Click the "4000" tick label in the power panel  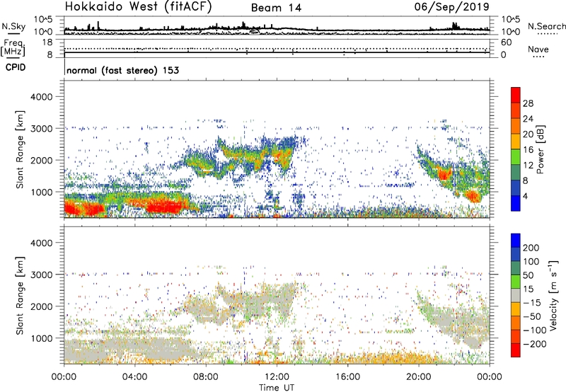(x=41, y=97)
